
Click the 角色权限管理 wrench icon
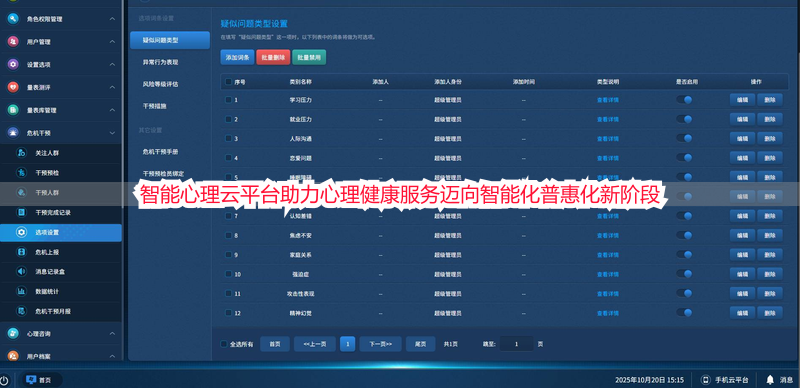pyautogui.click(x=13, y=19)
